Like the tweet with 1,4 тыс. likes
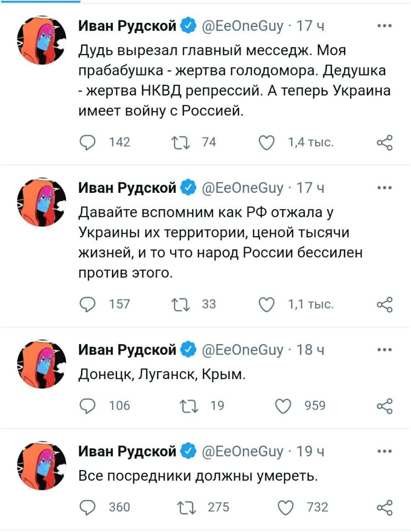 [267, 143]
